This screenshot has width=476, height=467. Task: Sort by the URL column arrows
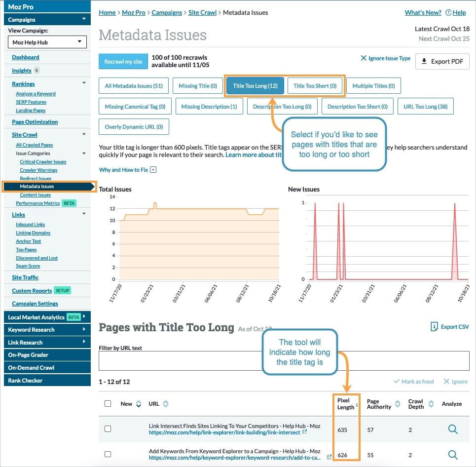[x=166, y=404]
